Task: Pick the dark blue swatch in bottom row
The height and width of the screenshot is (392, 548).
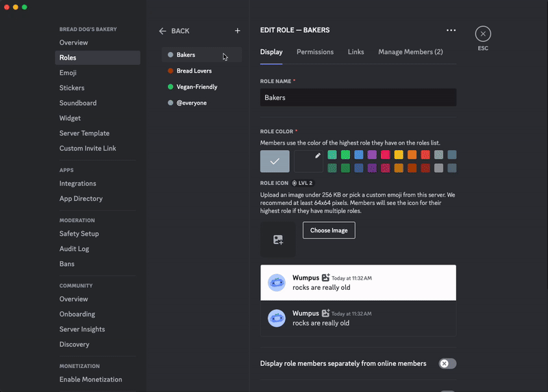Action: (358, 168)
